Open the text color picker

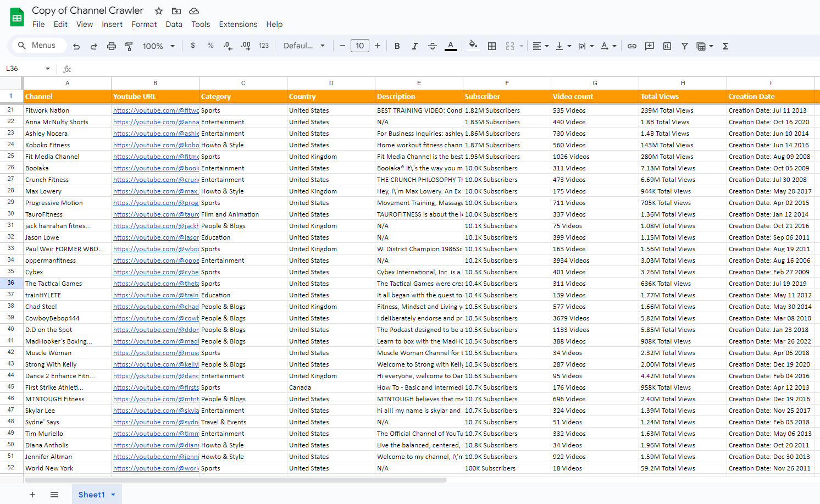pos(451,46)
